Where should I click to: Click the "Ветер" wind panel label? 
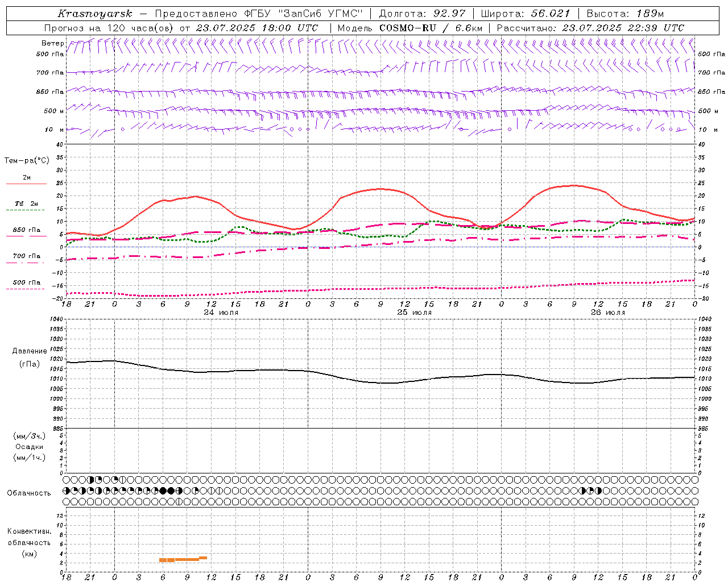(x=52, y=43)
